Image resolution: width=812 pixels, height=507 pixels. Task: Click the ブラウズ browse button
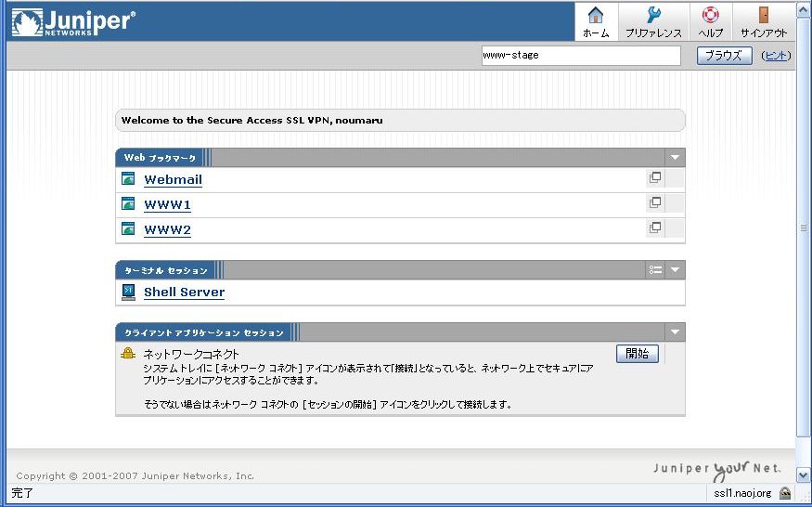tap(724, 56)
